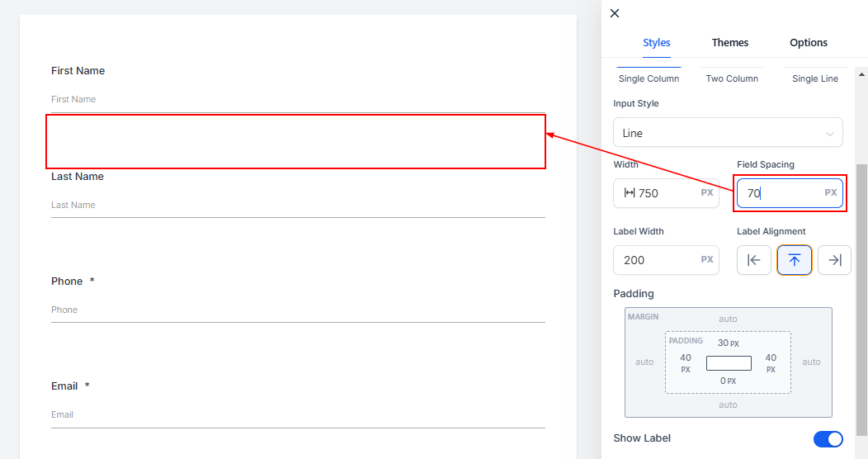Click the First Name text field
868x459 pixels.
(297, 100)
